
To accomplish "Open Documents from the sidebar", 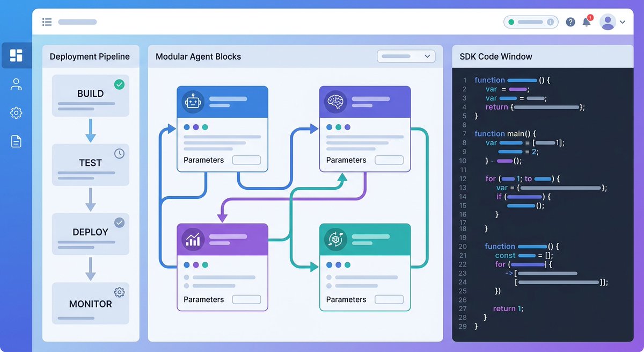I will (16, 140).
